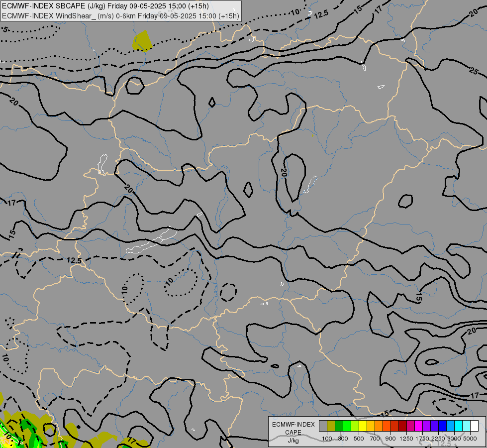Pick the yellow-green legend swatch before 500
The height and width of the screenshot is (448, 487).
pyautogui.click(x=355, y=426)
